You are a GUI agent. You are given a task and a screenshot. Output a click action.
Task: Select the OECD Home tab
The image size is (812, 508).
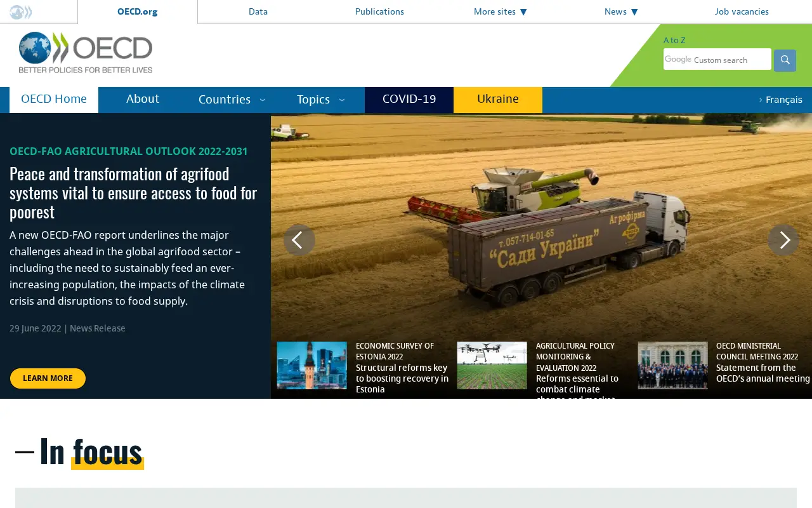pyautogui.click(x=54, y=100)
